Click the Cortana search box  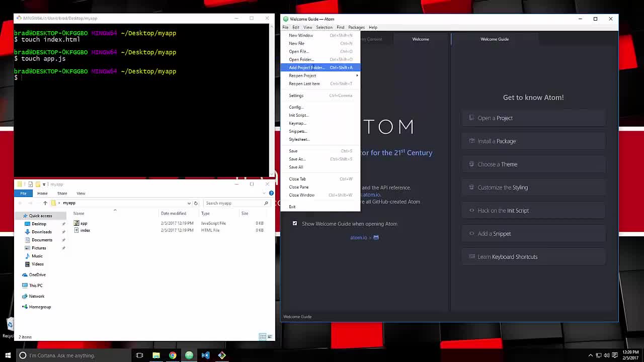coord(72,355)
